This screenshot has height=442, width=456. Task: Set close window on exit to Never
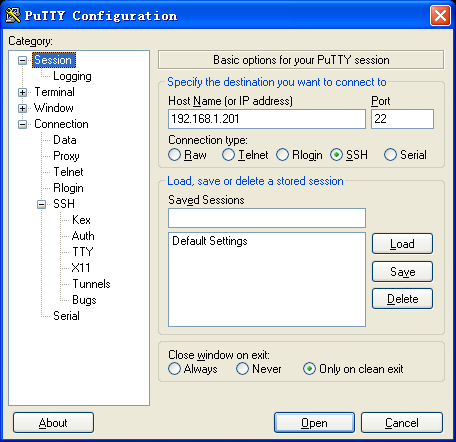click(242, 369)
